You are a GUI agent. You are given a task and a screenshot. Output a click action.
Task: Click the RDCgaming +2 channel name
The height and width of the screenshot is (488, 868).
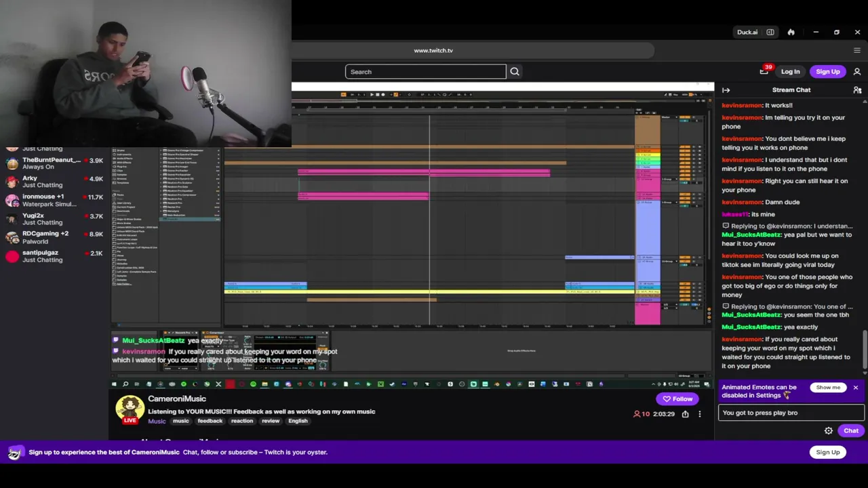(x=45, y=234)
